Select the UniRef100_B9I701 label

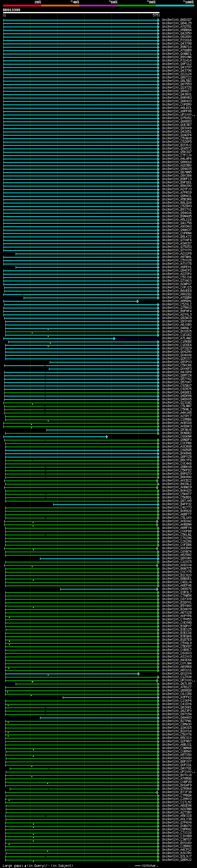pos(177,210)
